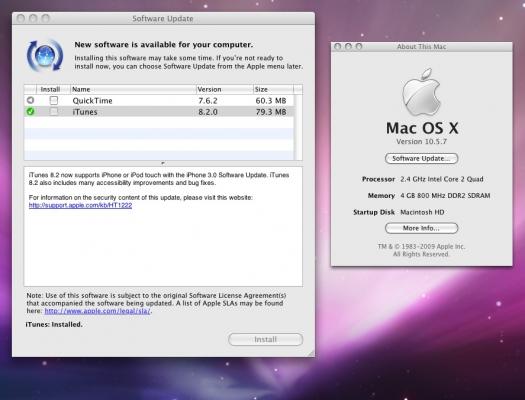Open the apple.com legal SLA link
This screenshot has height=400, width=525.
[97, 311]
